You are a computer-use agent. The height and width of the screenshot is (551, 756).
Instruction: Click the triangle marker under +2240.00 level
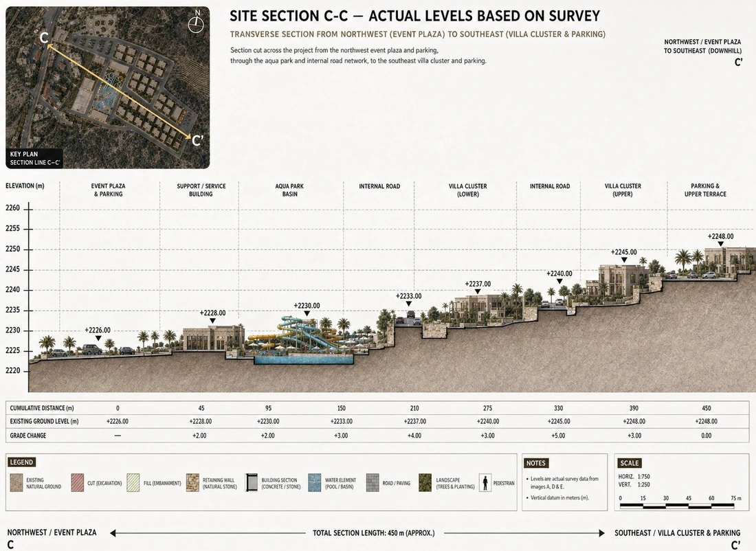(x=559, y=281)
